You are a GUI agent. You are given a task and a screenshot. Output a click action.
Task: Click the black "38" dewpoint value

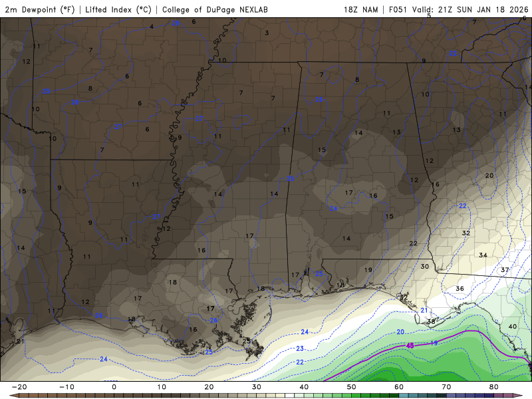pos(431,321)
